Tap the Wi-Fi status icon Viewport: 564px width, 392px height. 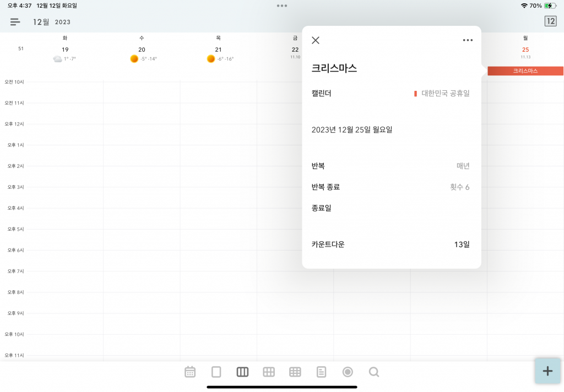coord(524,6)
